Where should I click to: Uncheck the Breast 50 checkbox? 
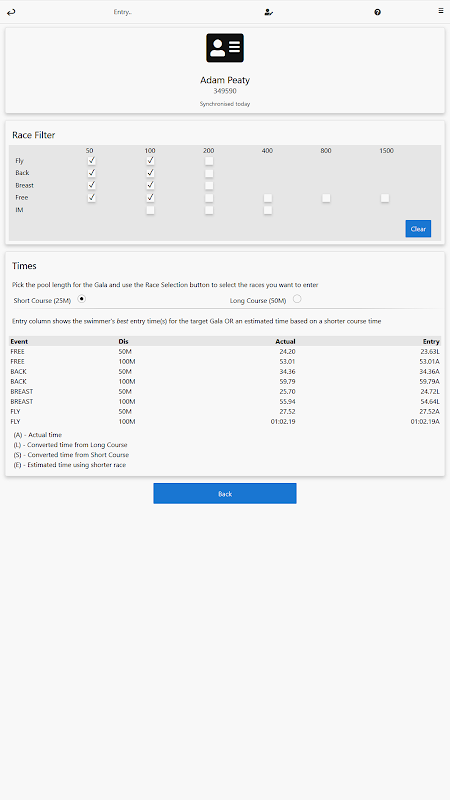(x=91, y=185)
